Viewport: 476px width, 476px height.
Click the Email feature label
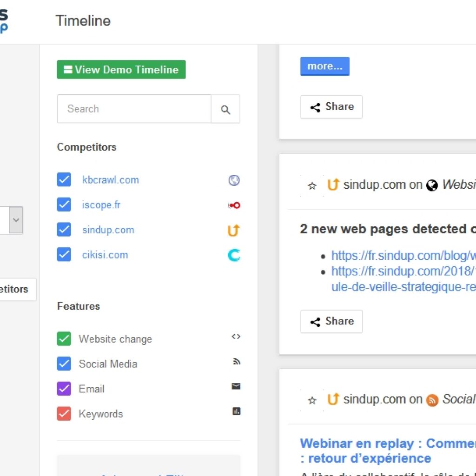pyautogui.click(x=92, y=389)
